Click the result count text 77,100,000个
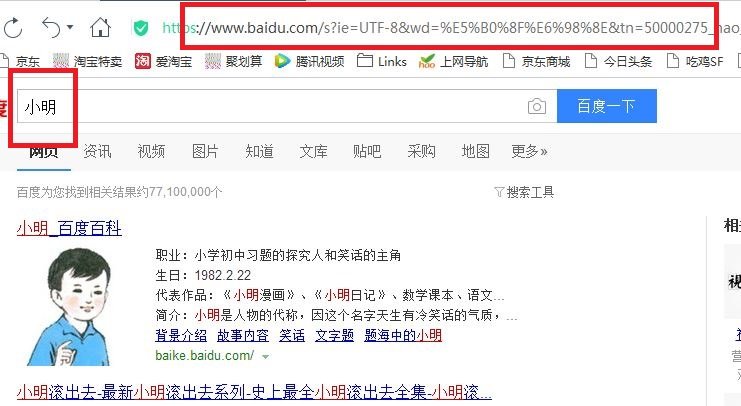The width and height of the screenshot is (741, 406). [185, 192]
